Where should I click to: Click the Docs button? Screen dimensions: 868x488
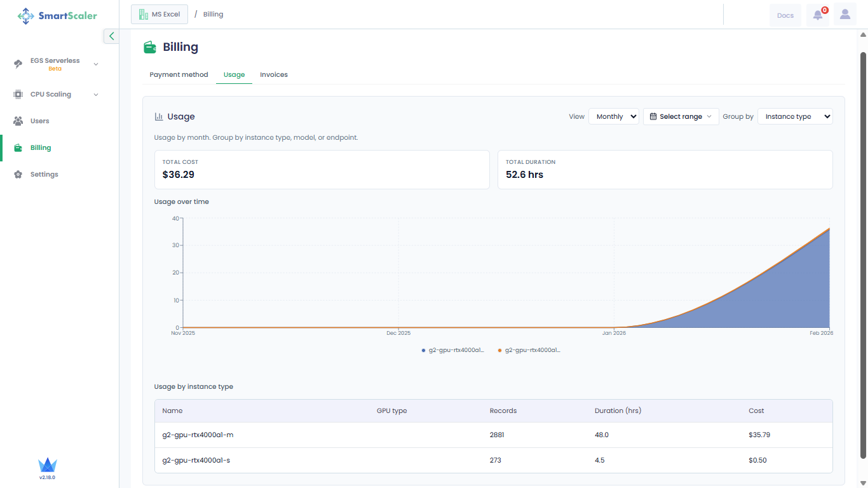point(785,15)
